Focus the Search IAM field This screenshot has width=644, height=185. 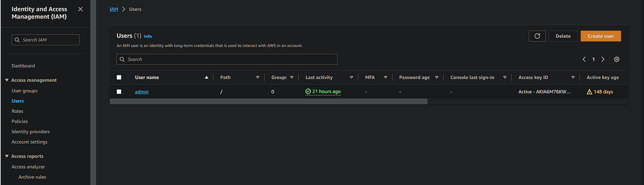[x=46, y=40]
